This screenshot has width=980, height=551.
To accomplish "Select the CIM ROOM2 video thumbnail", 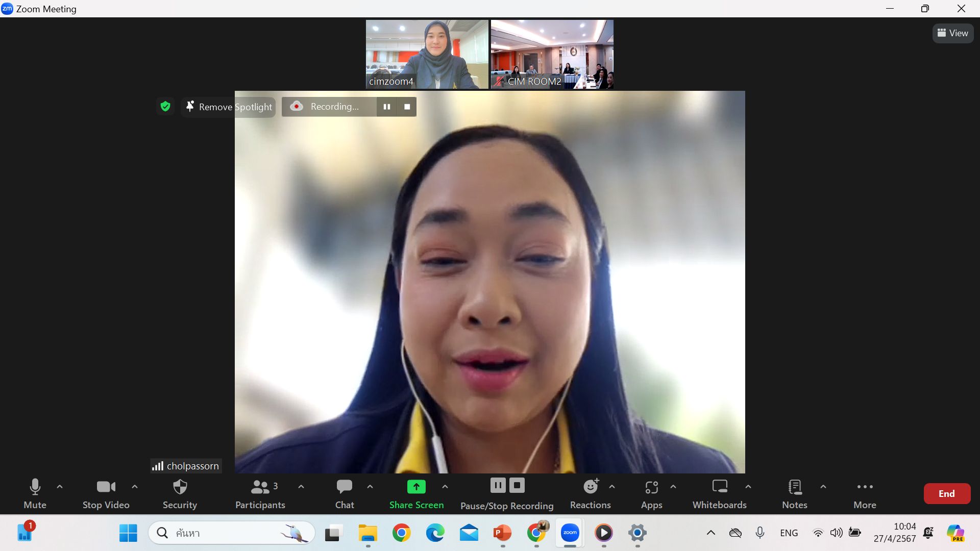I will coord(552,54).
